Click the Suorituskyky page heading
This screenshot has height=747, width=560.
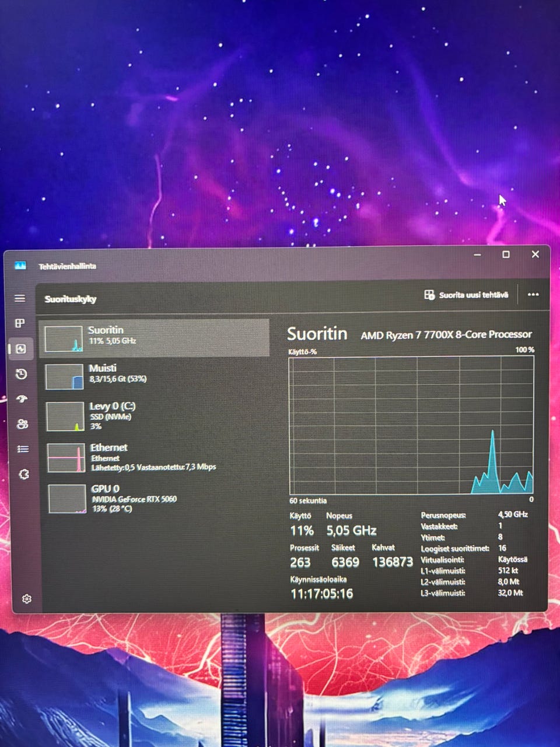click(x=71, y=299)
